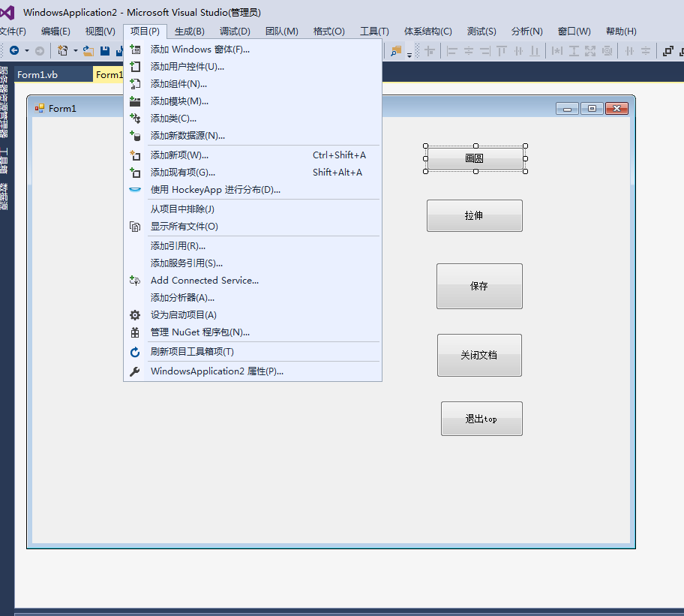Open WindowsApplication2 属性(P)... entry

coord(253,371)
